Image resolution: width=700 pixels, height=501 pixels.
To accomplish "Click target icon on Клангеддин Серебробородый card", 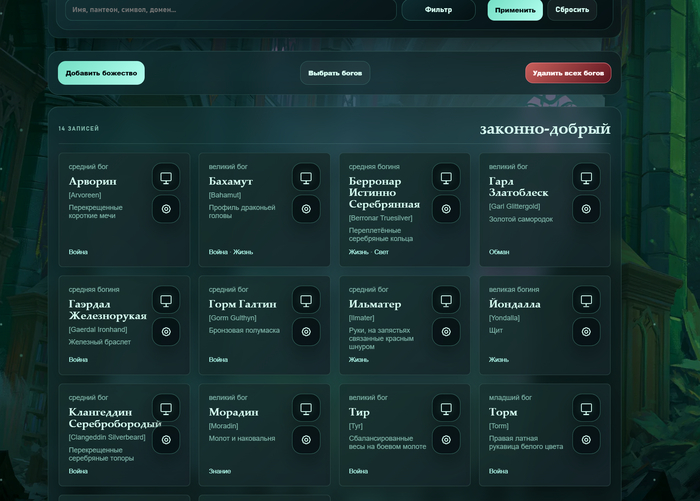I will [x=166, y=439].
